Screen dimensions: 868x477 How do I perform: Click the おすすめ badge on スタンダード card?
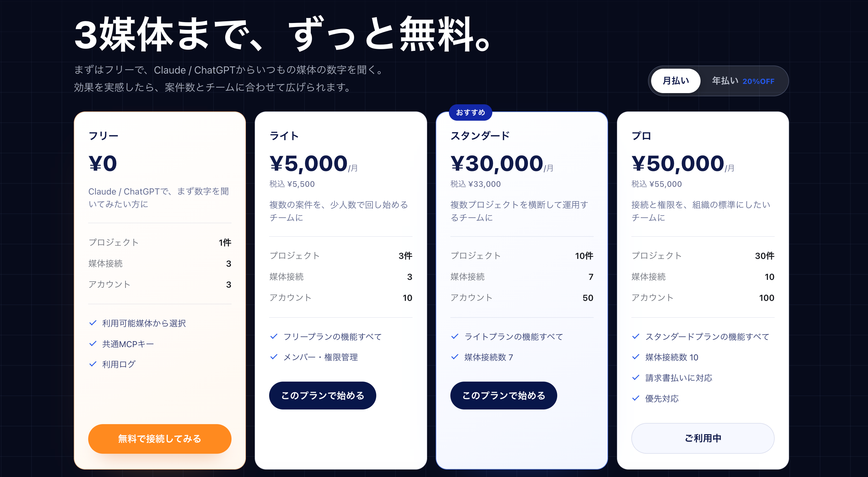click(x=470, y=112)
